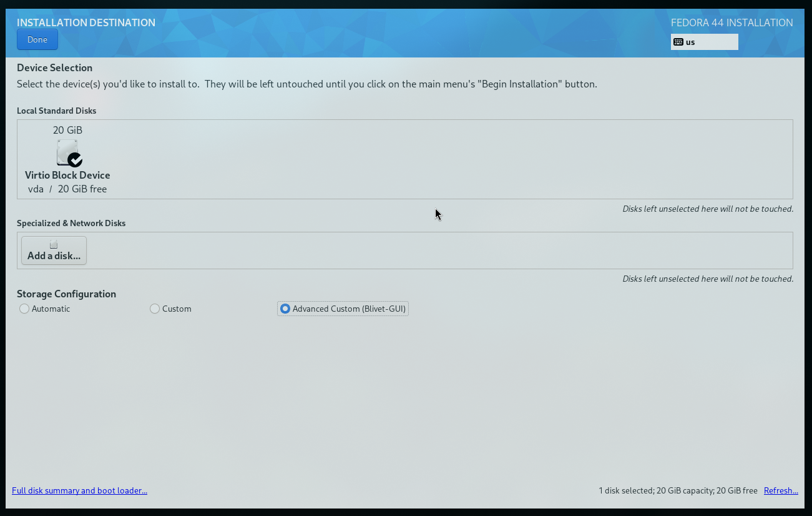812x516 pixels.
Task: Select Automatic storage configuration
Action: click(45, 309)
